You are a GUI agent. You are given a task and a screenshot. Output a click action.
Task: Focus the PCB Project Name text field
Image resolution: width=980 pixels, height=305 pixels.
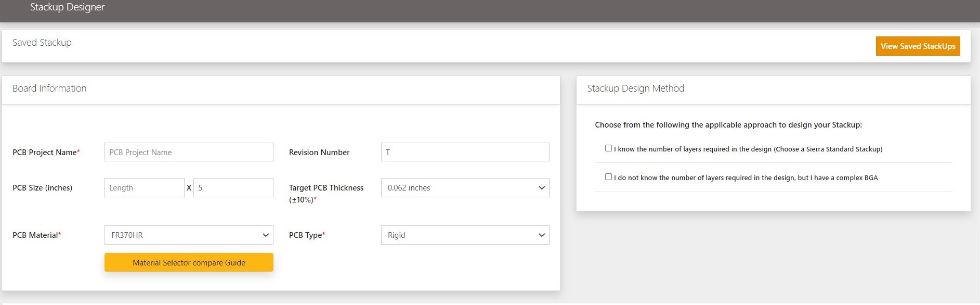point(189,152)
